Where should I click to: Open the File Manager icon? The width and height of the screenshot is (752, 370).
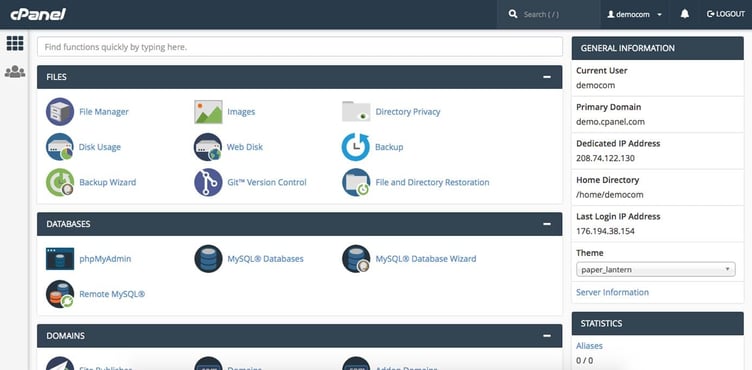click(x=60, y=112)
